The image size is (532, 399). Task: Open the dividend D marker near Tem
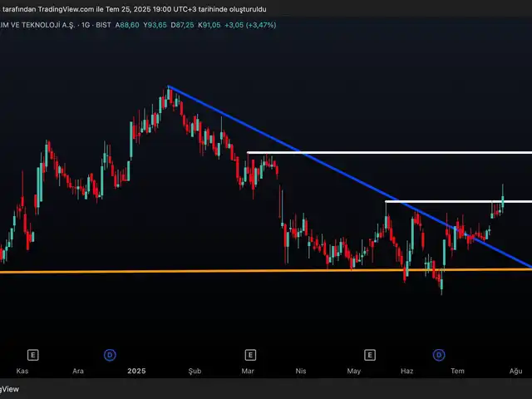[x=438, y=354]
